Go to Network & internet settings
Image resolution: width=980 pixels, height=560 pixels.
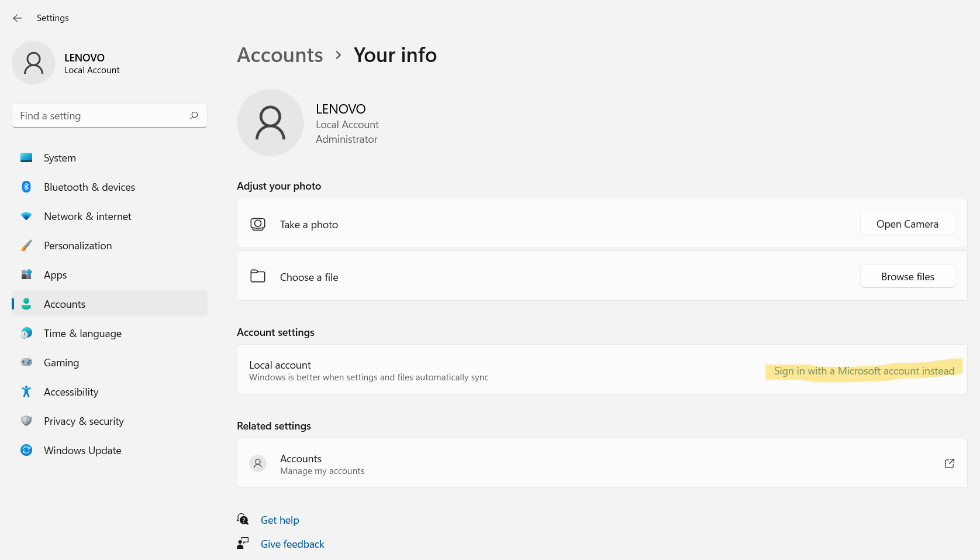coord(87,217)
